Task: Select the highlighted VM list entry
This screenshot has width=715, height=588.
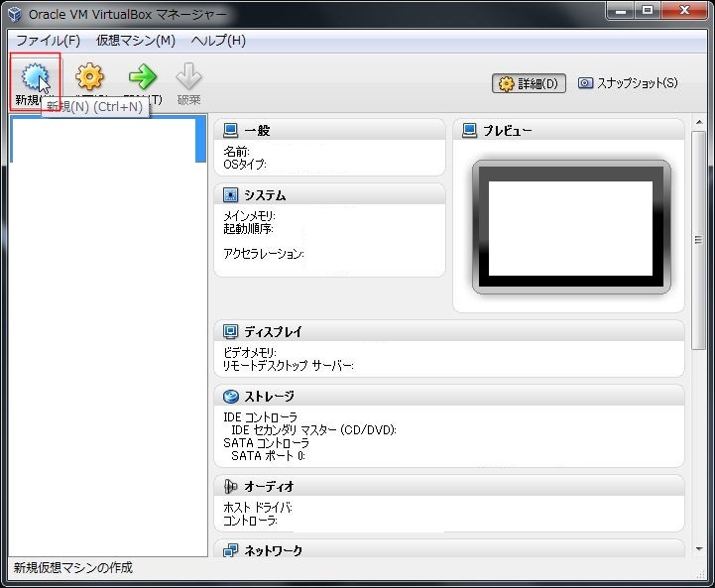Action: pos(108,140)
